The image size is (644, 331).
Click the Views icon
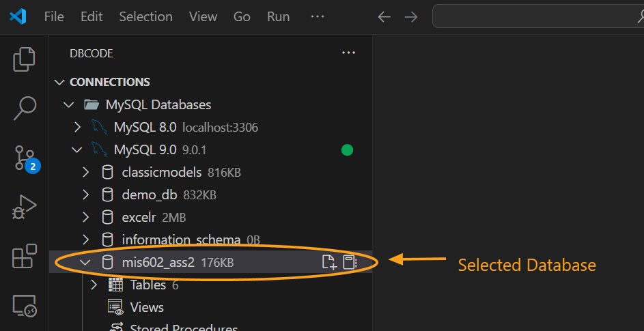click(x=115, y=307)
